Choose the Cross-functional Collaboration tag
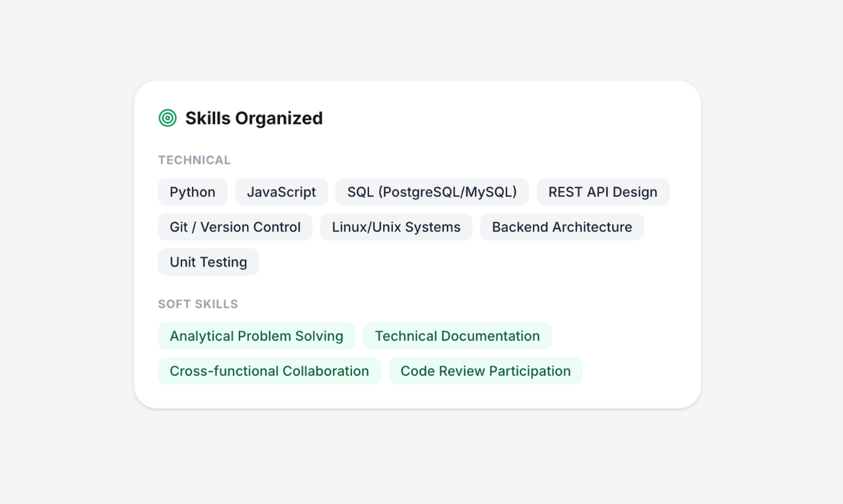 click(269, 371)
